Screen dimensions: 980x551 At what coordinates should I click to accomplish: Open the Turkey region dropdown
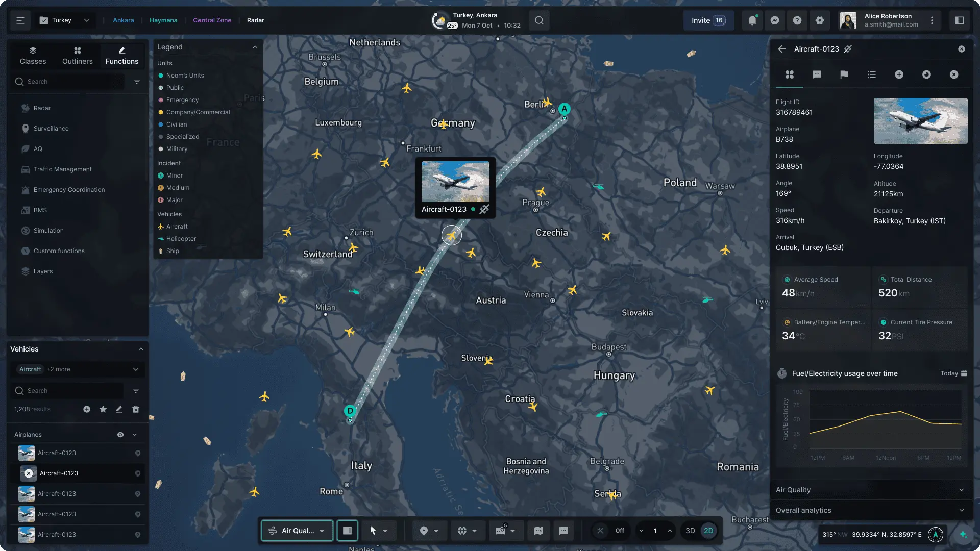click(65, 20)
